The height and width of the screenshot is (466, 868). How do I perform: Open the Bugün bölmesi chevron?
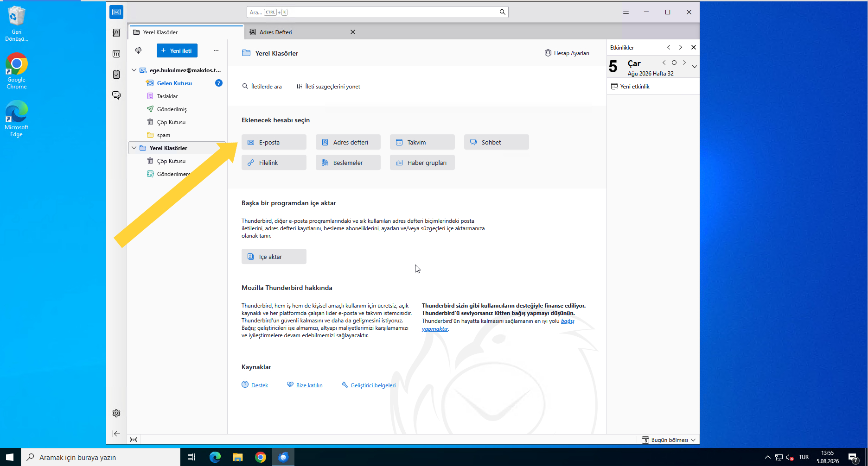[693, 440]
